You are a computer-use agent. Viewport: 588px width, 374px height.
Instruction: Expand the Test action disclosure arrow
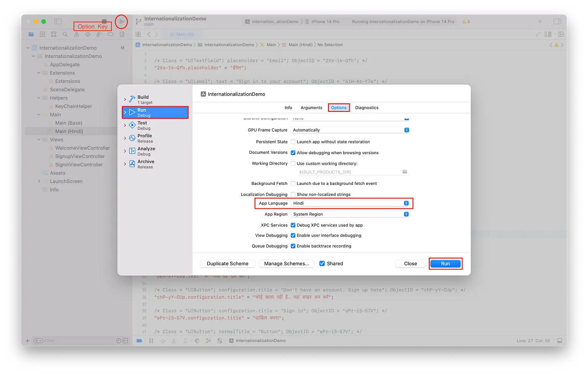[x=125, y=125]
